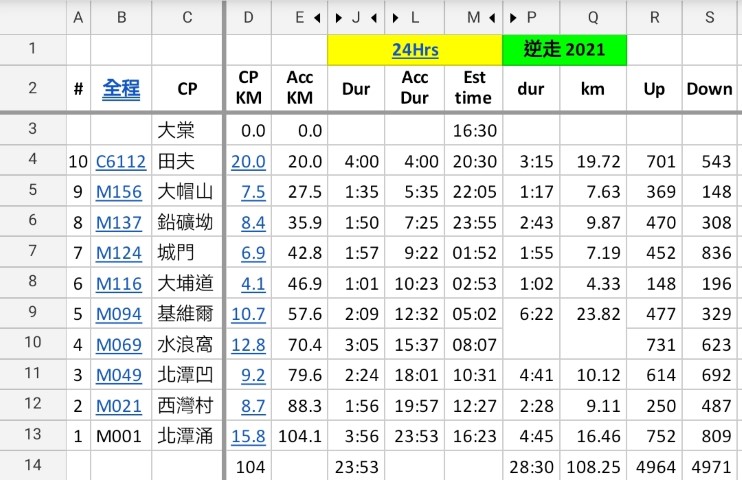
Task: Open the 8.4 CP KM link
Action: 253,223
